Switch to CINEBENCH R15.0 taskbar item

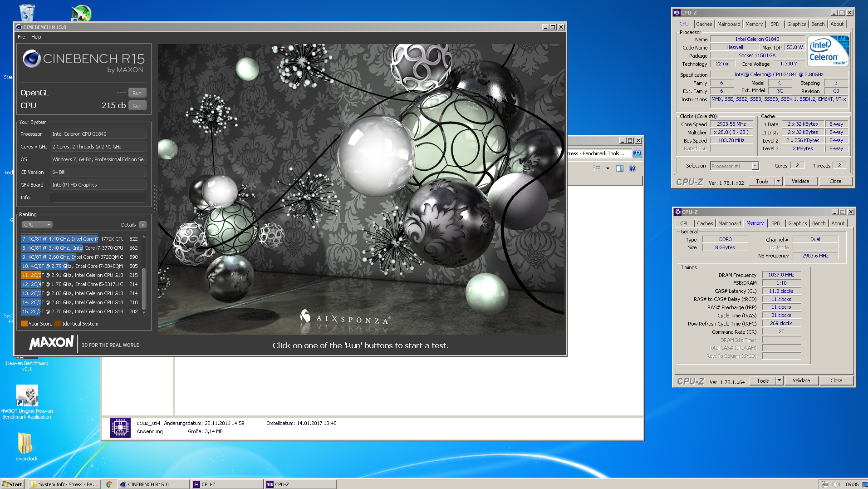coord(153,484)
